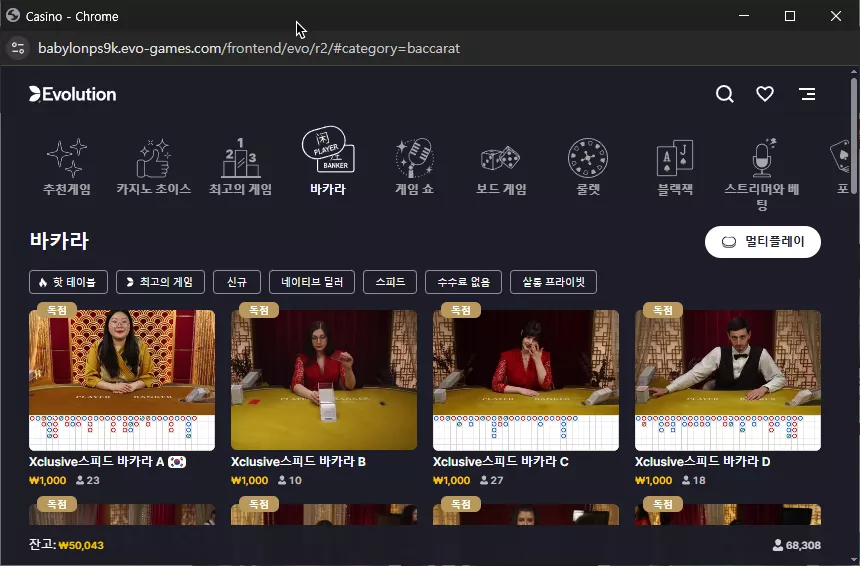Filter by 네이티브 딜러
Image resolution: width=860 pixels, height=566 pixels.
coord(312,282)
